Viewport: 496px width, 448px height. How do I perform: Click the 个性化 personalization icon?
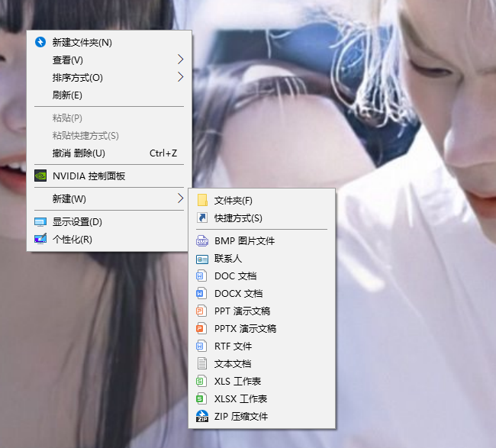point(40,240)
